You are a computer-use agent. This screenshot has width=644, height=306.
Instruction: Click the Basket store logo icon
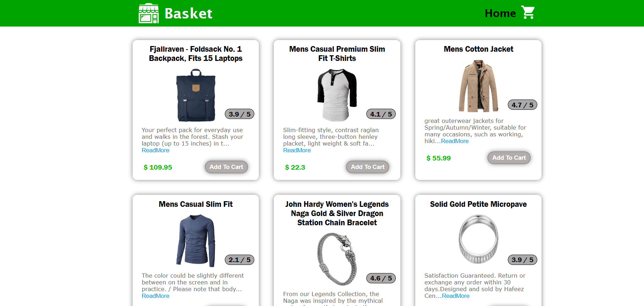[x=149, y=13]
